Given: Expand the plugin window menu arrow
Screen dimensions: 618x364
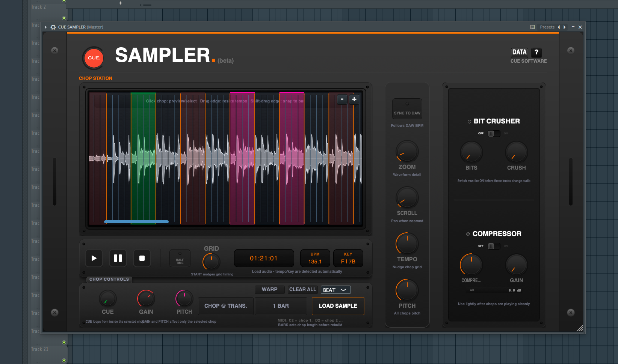Looking at the screenshot, I should pyautogui.click(x=46, y=27).
